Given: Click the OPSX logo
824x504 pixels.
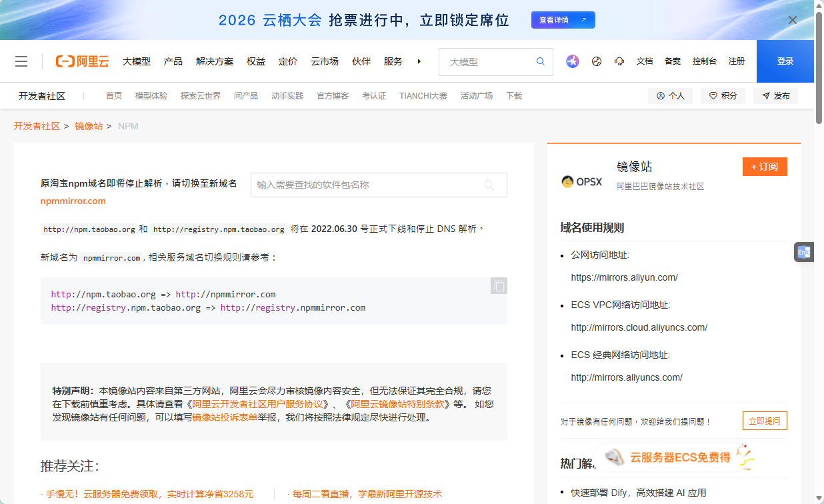Looking at the screenshot, I should [581, 181].
